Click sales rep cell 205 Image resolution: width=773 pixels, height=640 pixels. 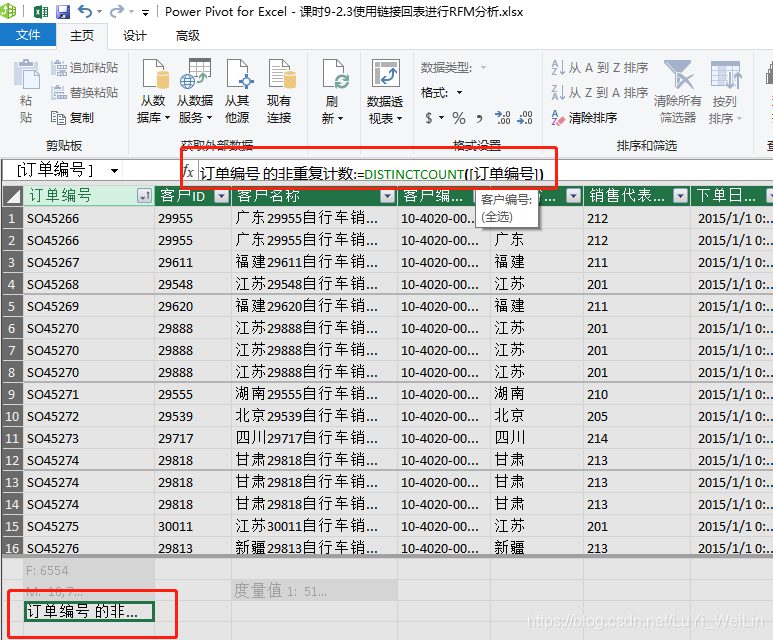[x=637, y=417]
